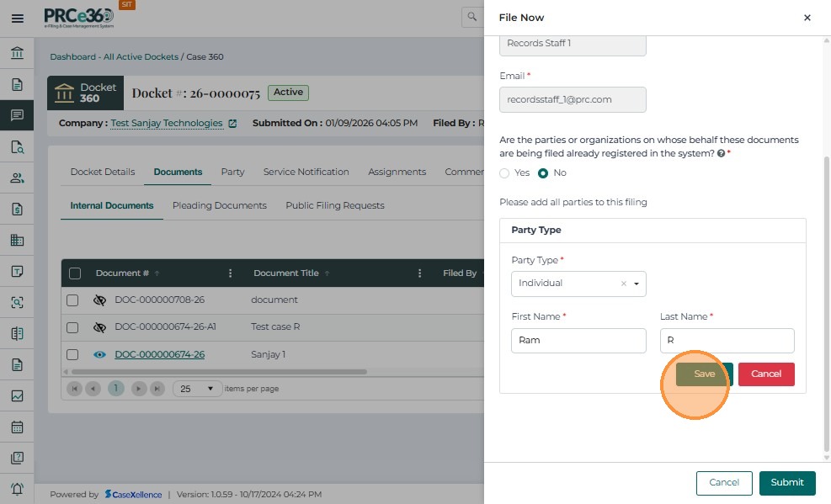Click the courthouse dashboard sidebar icon

pos(17,54)
